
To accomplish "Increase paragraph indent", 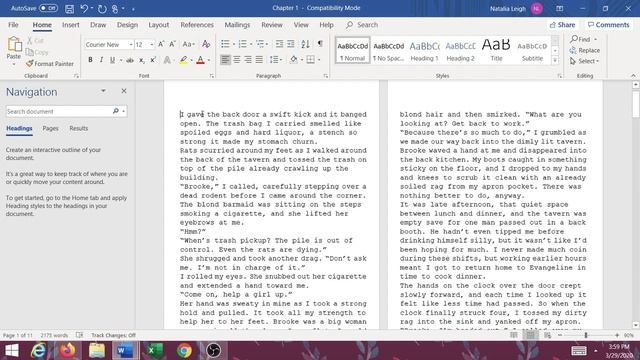I will (x=291, y=44).
